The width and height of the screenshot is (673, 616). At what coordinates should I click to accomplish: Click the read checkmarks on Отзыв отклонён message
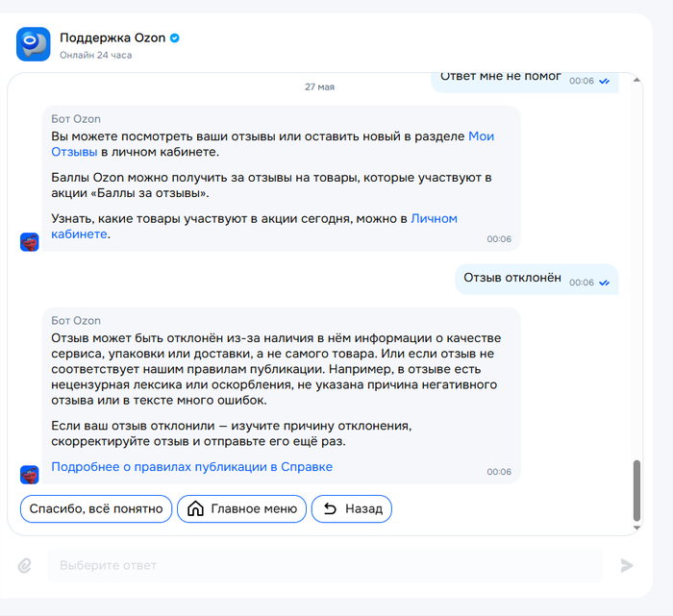pos(605,283)
